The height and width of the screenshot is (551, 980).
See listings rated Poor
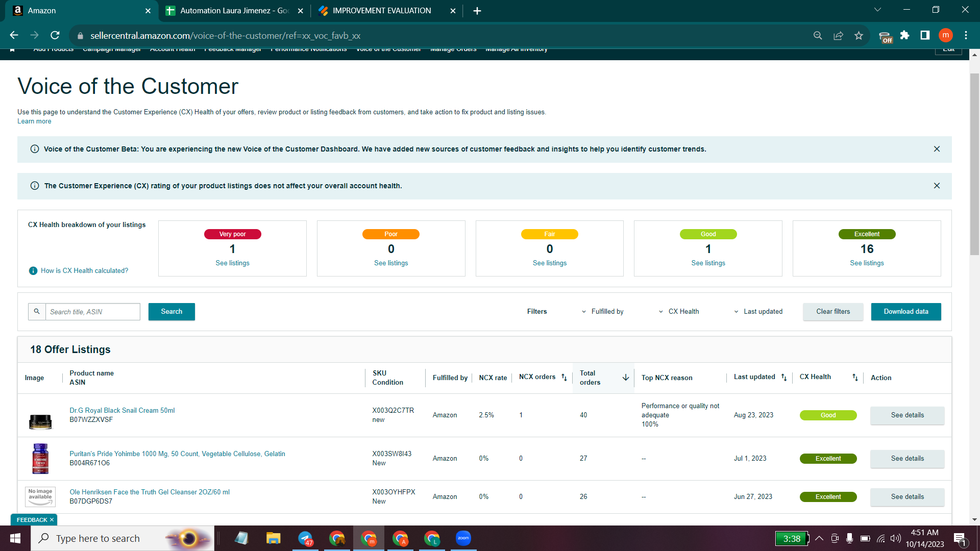(391, 263)
